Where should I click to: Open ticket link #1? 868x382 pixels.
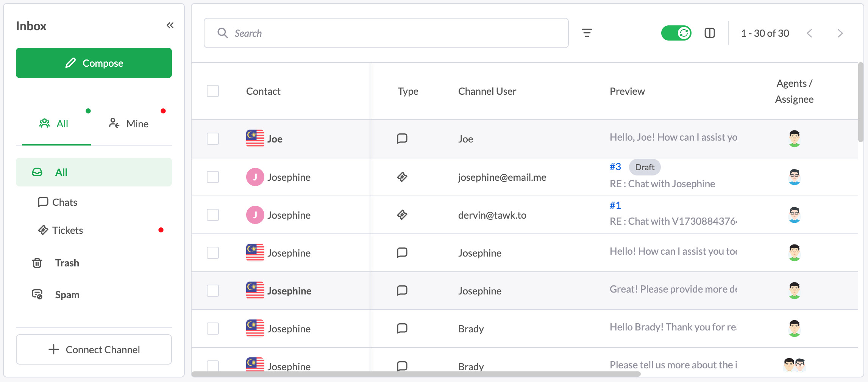(615, 205)
